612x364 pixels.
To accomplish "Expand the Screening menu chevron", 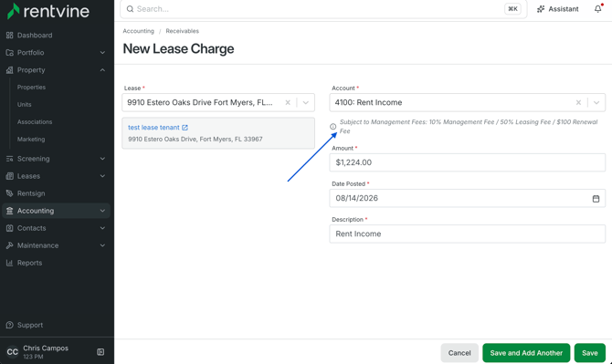I will (x=102, y=159).
